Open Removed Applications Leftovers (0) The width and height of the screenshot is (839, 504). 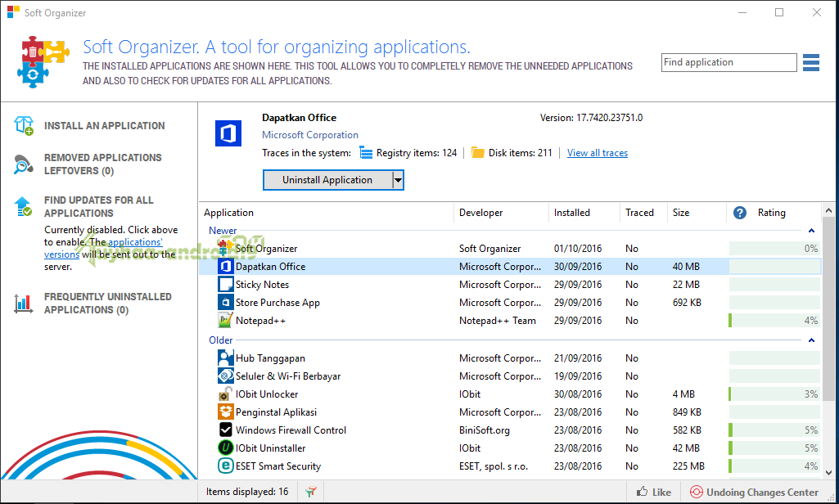pyautogui.click(x=103, y=164)
